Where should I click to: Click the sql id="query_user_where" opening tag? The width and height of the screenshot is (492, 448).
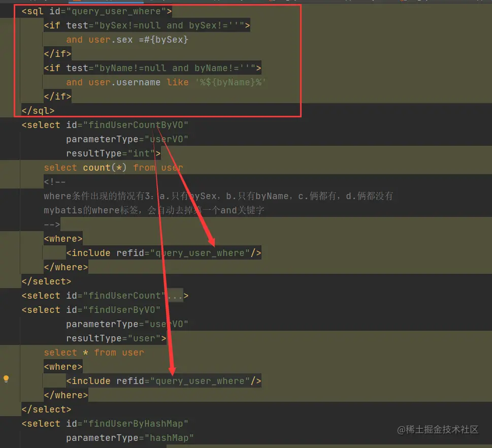click(x=96, y=11)
